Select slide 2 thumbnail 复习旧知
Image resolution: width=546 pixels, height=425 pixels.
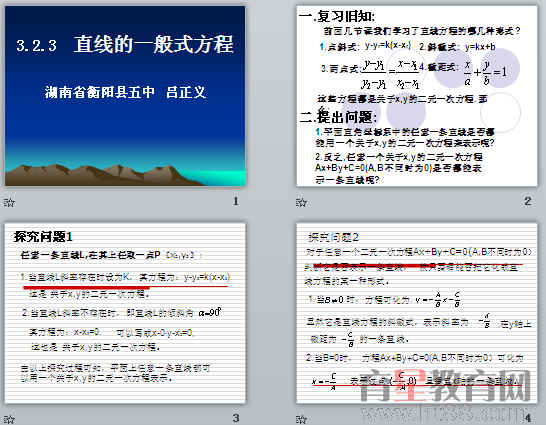point(417,96)
